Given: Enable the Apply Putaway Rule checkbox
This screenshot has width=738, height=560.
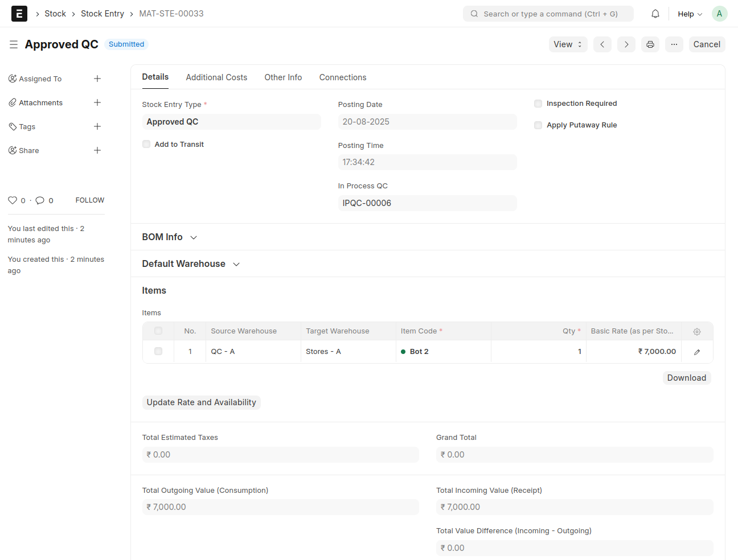Looking at the screenshot, I should point(538,125).
